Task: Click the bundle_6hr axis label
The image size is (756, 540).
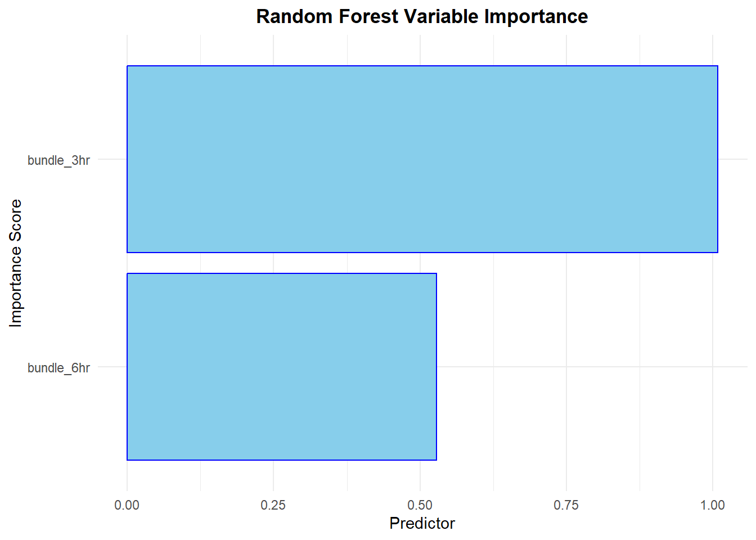Action: coord(58,368)
